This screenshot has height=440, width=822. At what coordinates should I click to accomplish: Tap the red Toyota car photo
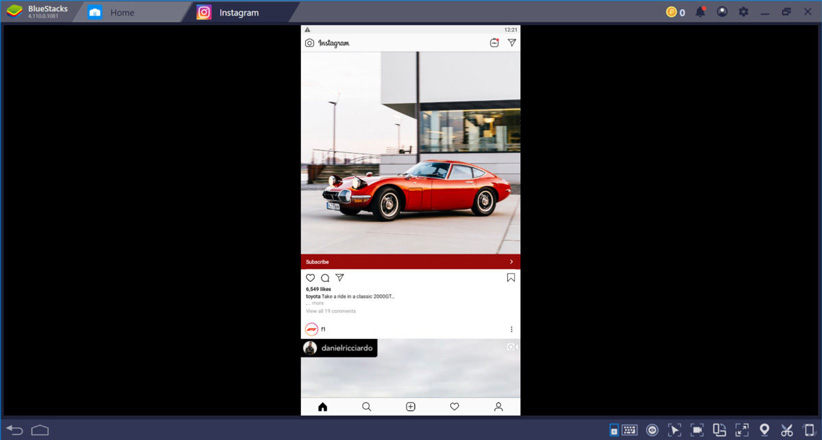click(x=418, y=190)
